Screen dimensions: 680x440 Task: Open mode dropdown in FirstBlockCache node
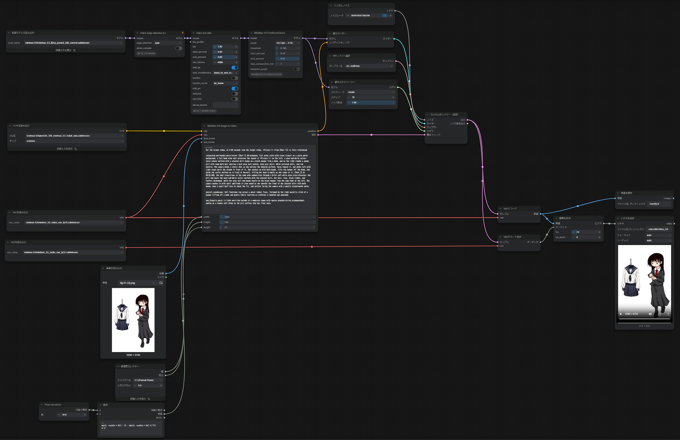tap(287, 43)
